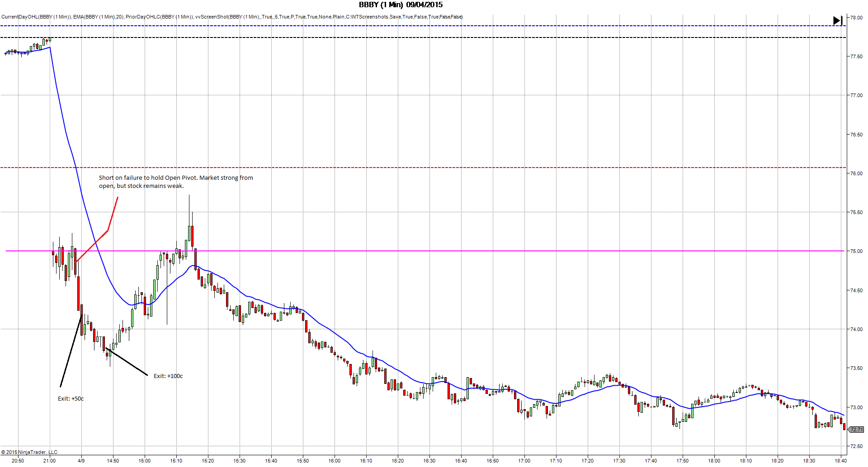Select the black dashed horizontal line below 78.00
868x467 pixels.
423,37
